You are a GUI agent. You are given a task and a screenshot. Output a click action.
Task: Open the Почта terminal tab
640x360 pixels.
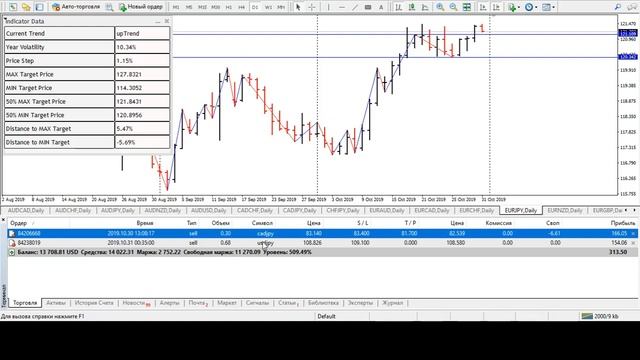(198, 303)
